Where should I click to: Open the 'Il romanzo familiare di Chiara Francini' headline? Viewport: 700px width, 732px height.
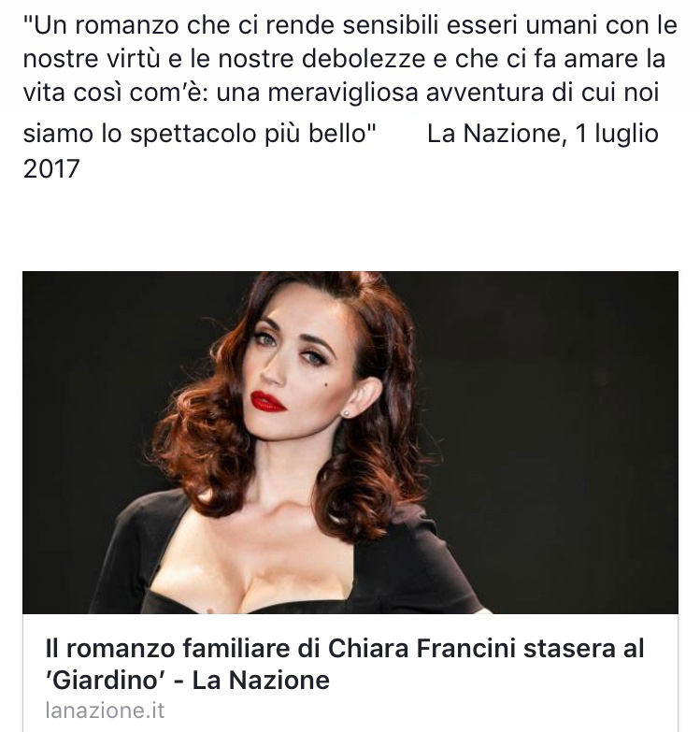pos(345,664)
